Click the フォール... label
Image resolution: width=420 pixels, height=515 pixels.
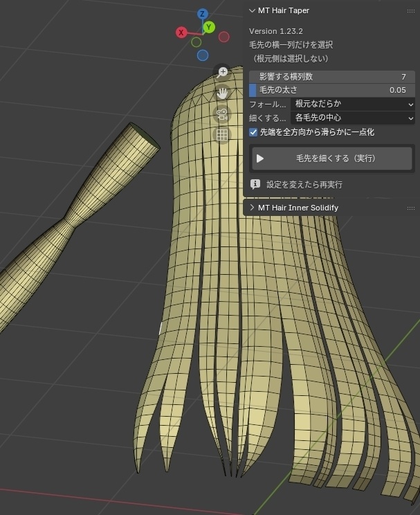click(x=267, y=105)
